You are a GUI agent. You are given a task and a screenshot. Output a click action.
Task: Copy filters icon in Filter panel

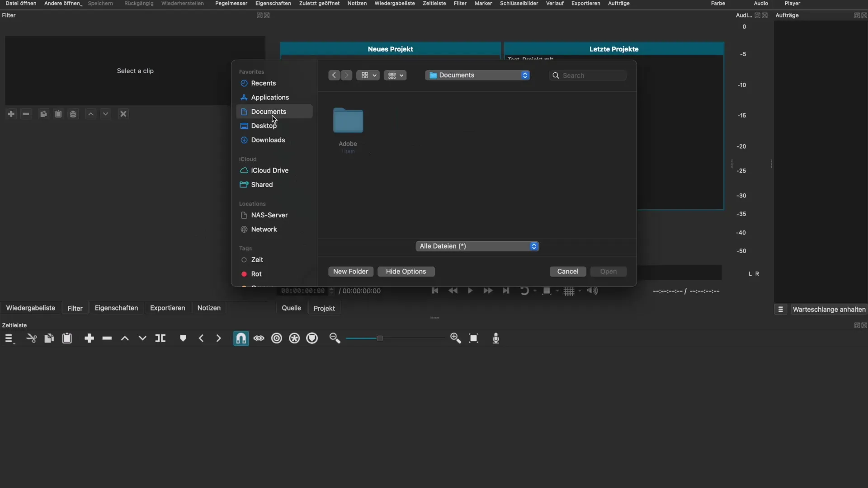43,114
